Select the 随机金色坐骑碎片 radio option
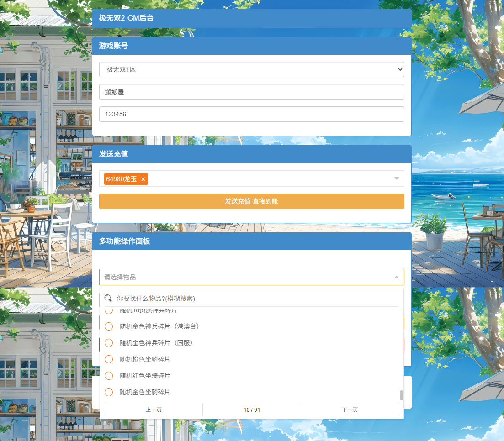 pos(109,392)
